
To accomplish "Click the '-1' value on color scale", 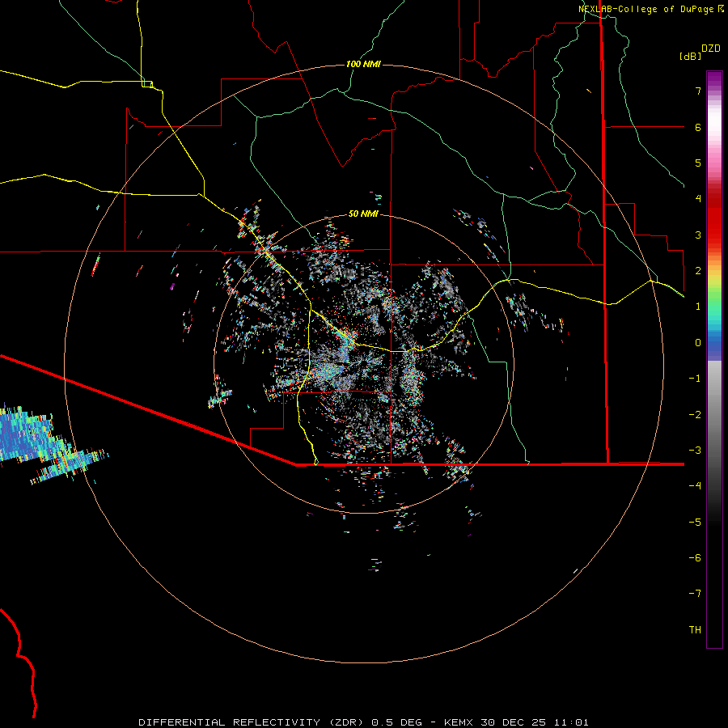I will pos(695,379).
